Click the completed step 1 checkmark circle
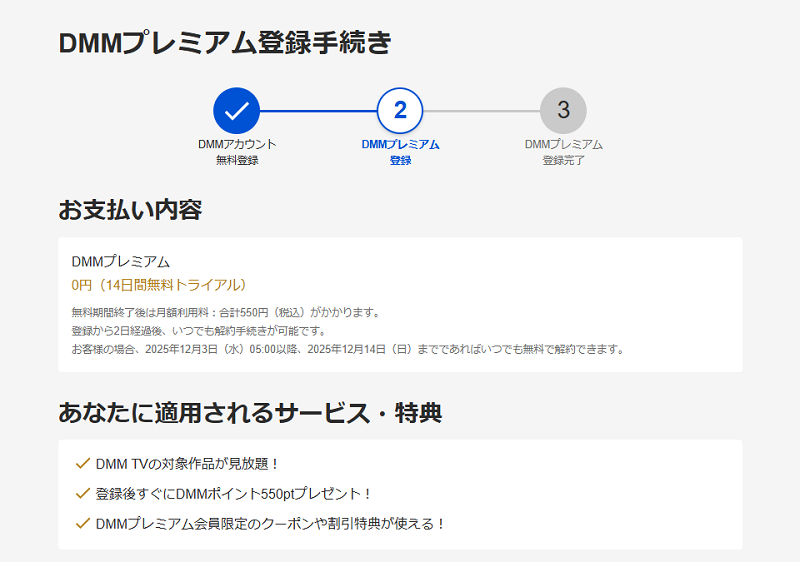 pos(236,111)
